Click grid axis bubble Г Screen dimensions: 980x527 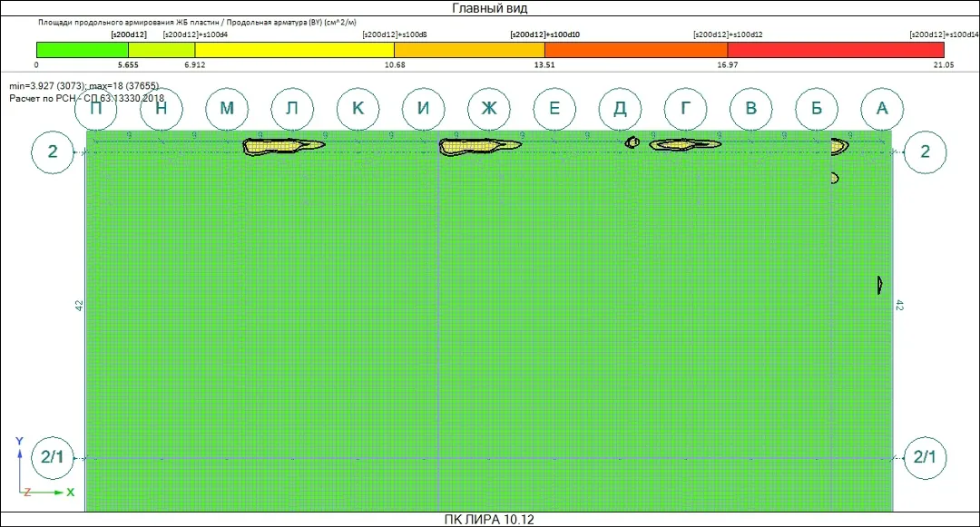click(686, 109)
